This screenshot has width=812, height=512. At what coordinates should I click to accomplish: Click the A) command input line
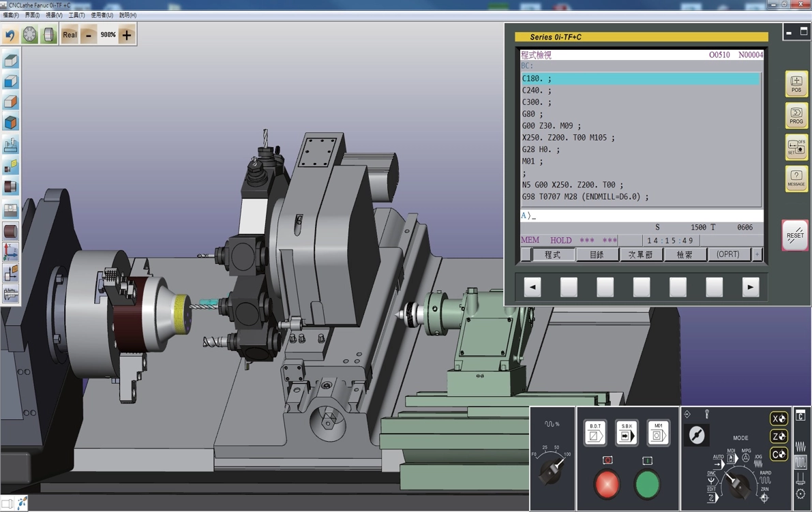pyautogui.click(x=641, y=215)
